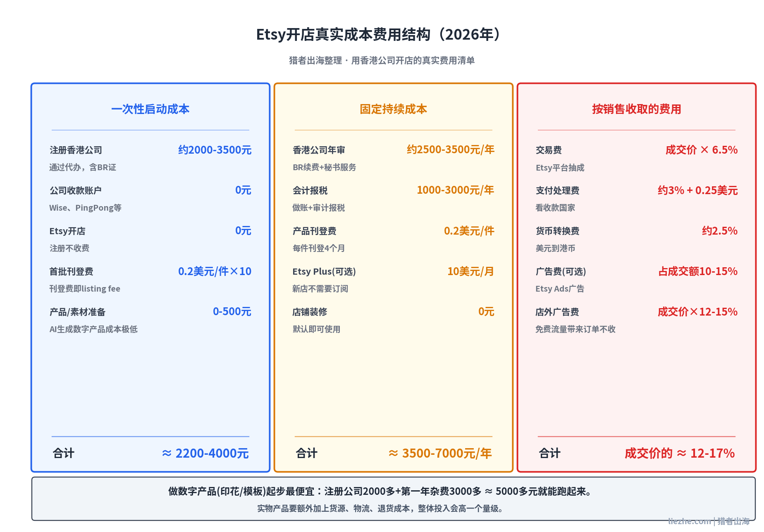This screenshot has height=532, width=764.
Task: Click the total '≈ 2200-4000元'
Action: [205, 454]
